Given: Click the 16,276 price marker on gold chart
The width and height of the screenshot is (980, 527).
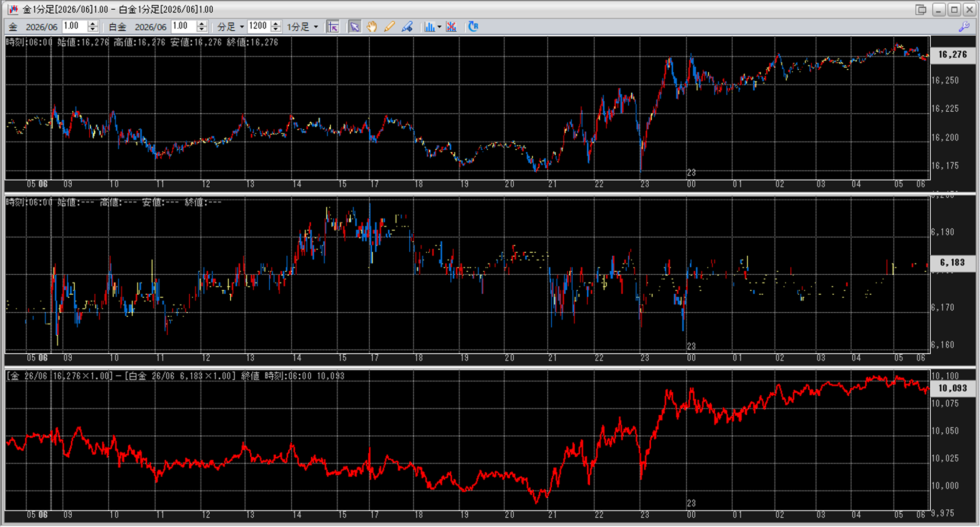Looking at the screenshot, I should (x=952, y=54).
